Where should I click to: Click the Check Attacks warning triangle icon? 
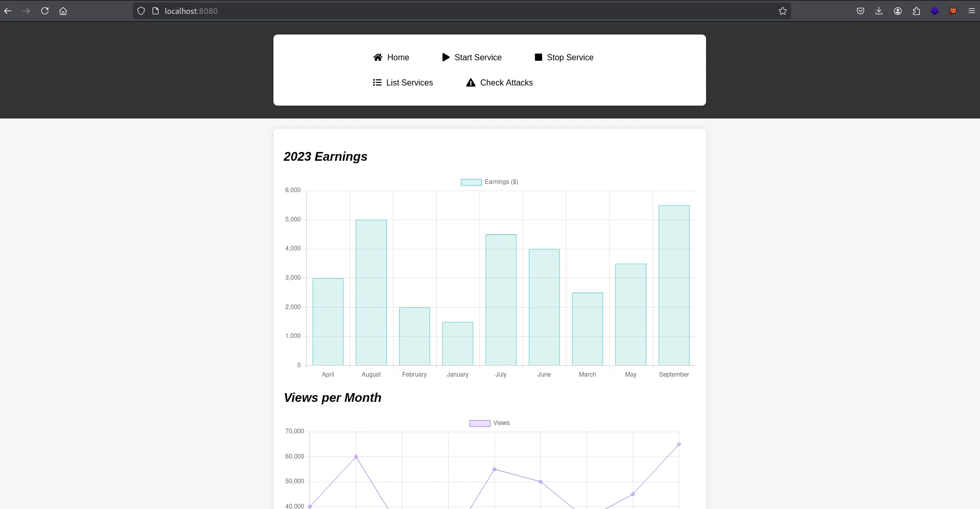click(x=471, y=82)
